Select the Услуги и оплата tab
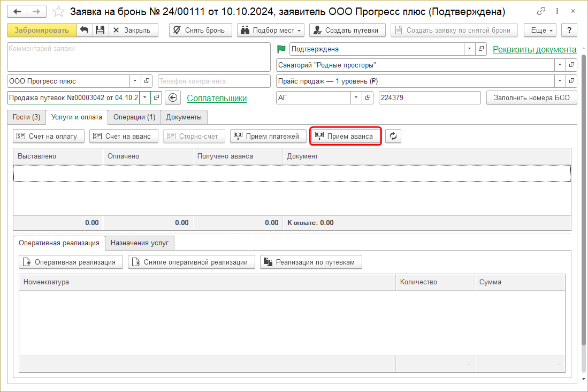Viewport: 588px width, 392px height. [77, 117]
